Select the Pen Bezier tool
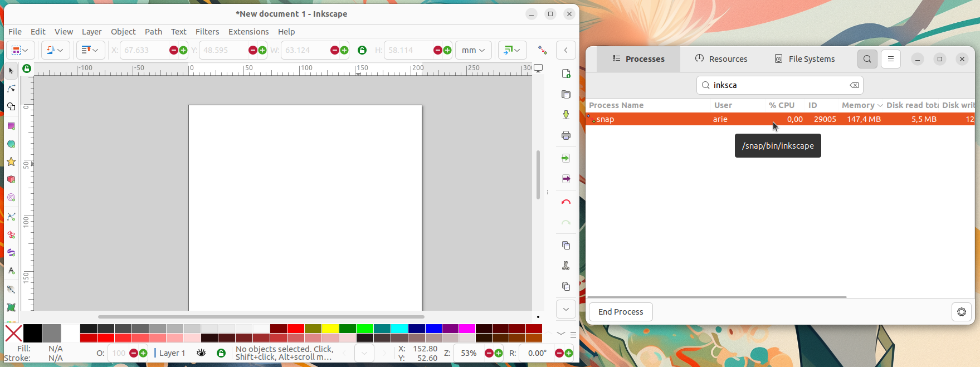The width and height of the screenshot is (980, 367). click(x=11, y=217)
